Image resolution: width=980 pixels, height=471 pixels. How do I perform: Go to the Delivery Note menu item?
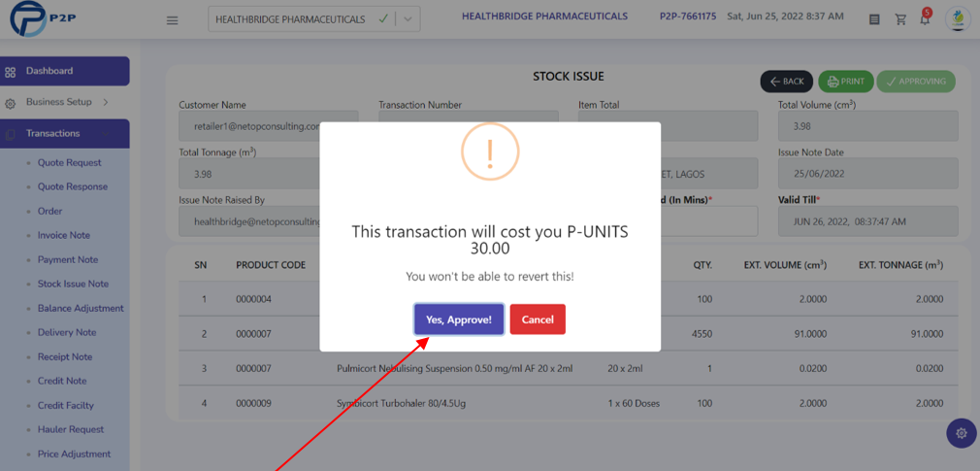pos(67,333)
